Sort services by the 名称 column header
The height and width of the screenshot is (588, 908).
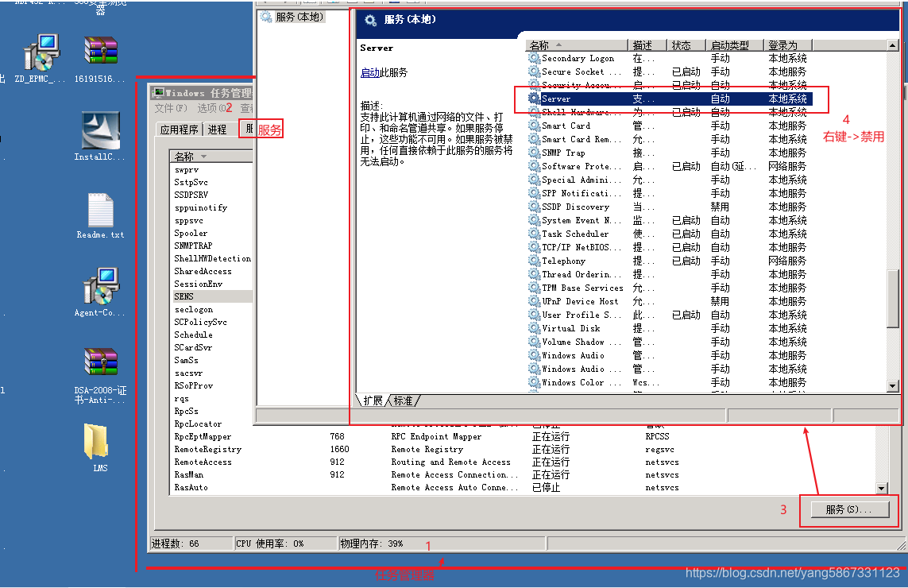576,45
